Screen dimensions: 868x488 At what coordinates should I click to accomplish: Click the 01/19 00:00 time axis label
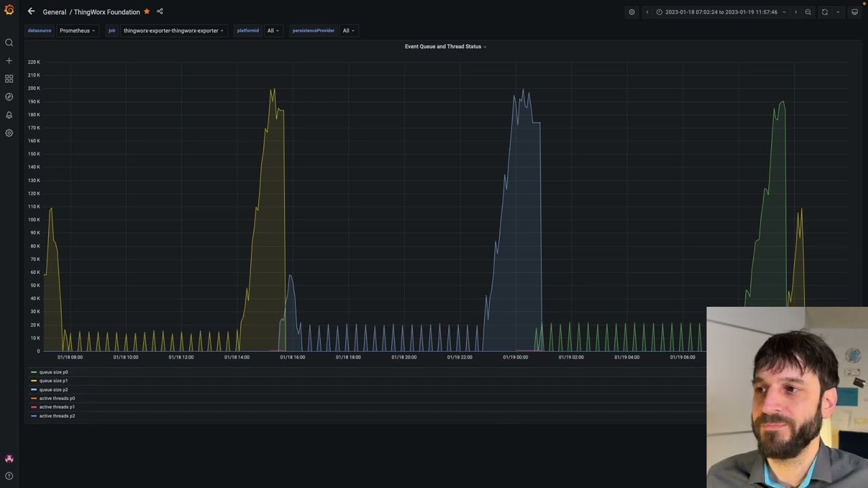click(515, 357)
